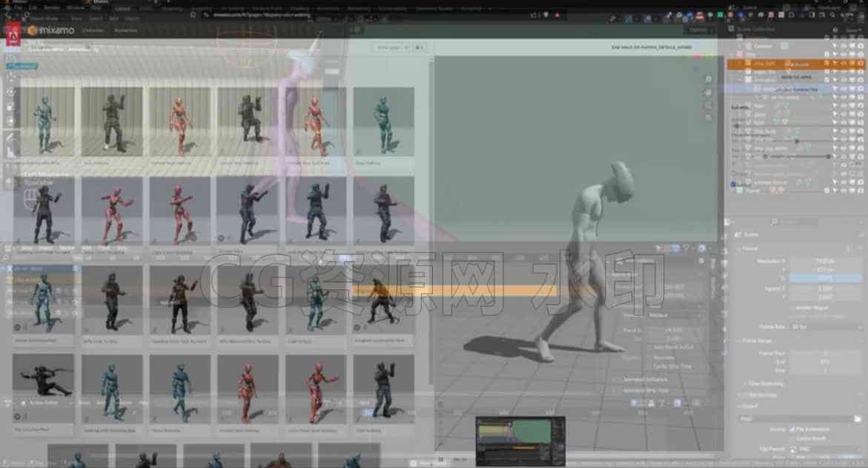Click the orange strip in the timeline

471,290
